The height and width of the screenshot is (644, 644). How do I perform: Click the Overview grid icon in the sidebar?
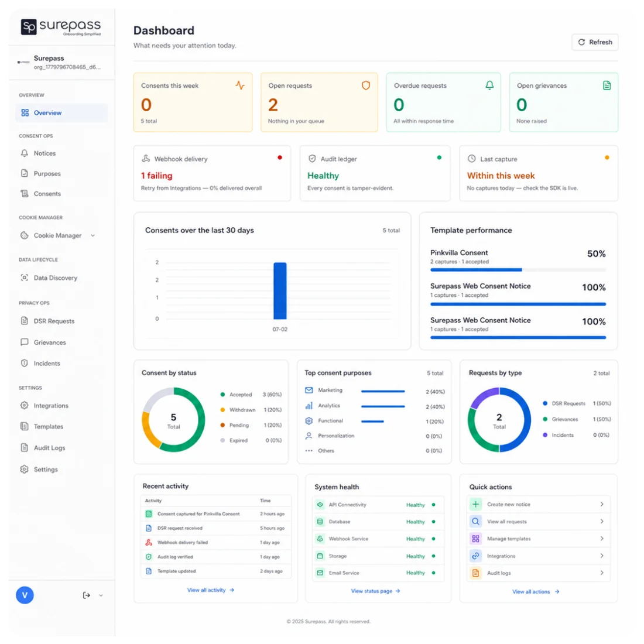point(25,112)
